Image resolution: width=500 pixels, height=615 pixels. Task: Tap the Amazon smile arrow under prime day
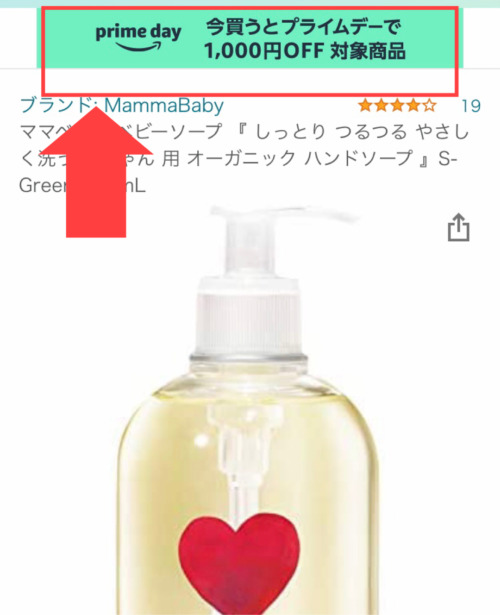click(x=138, y=47)
